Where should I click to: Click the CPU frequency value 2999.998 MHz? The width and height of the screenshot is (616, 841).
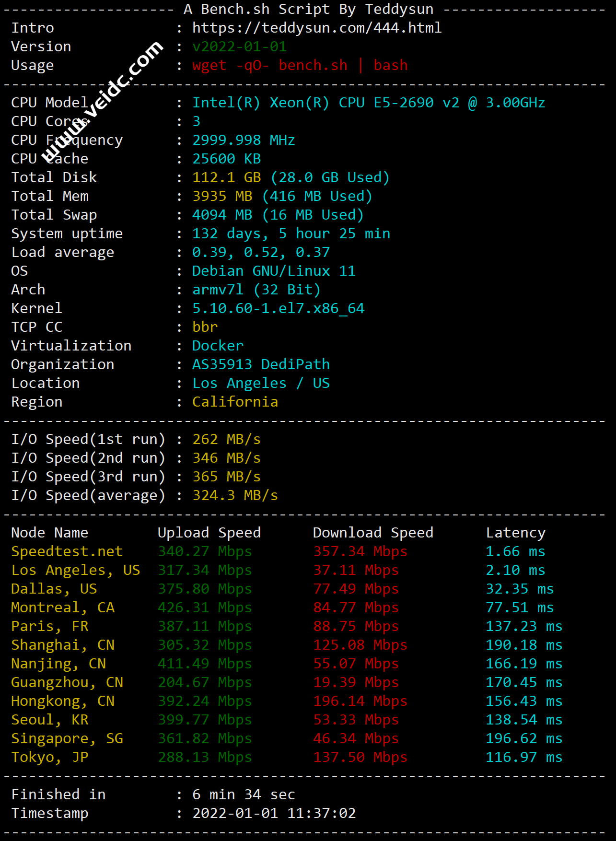tap(244, 140)
